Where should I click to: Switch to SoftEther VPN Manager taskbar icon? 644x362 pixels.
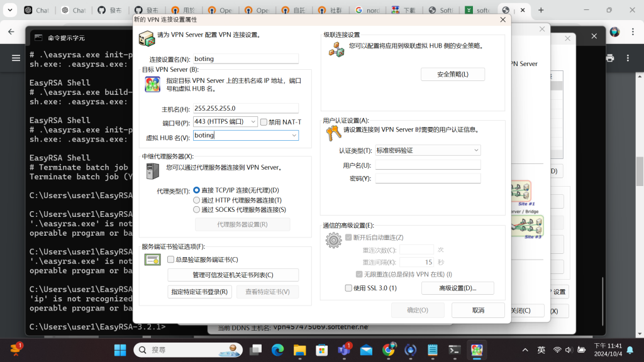(477, 350)
